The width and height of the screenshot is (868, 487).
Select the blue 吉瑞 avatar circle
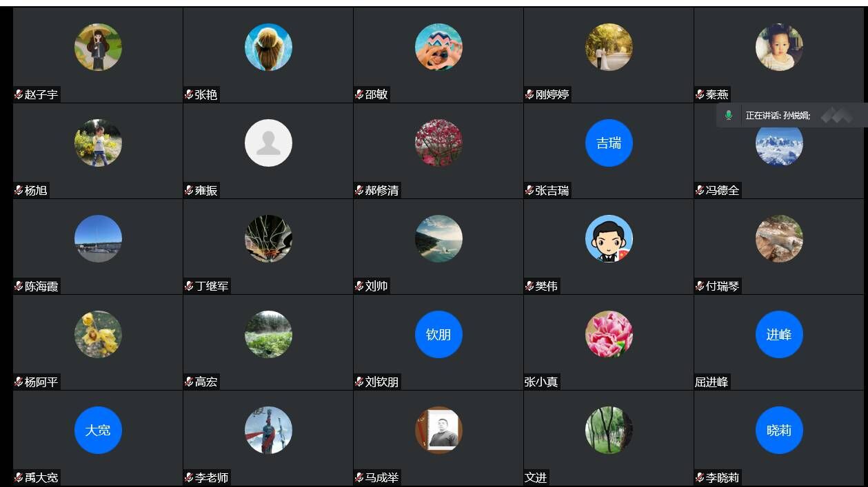pos(609,143)
